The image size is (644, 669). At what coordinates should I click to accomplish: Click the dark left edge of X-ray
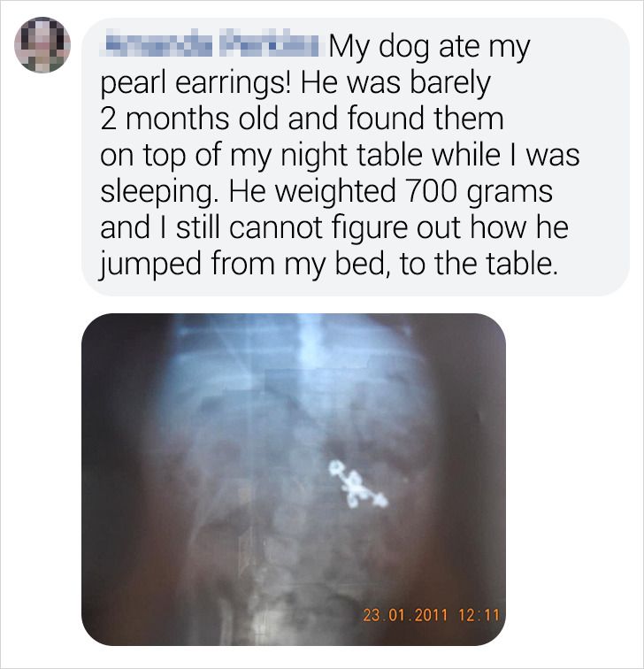98,478
